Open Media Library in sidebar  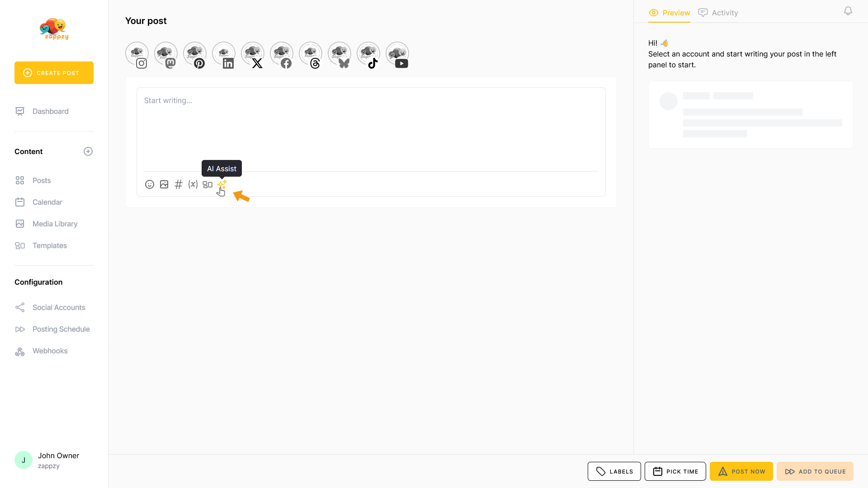[x=55, y=224]
